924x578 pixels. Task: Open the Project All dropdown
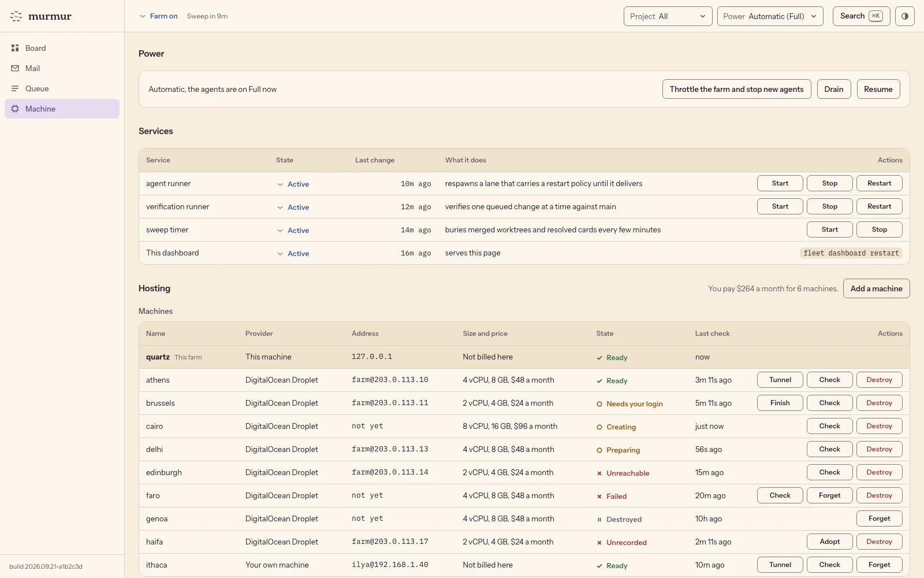click(668, 16)
